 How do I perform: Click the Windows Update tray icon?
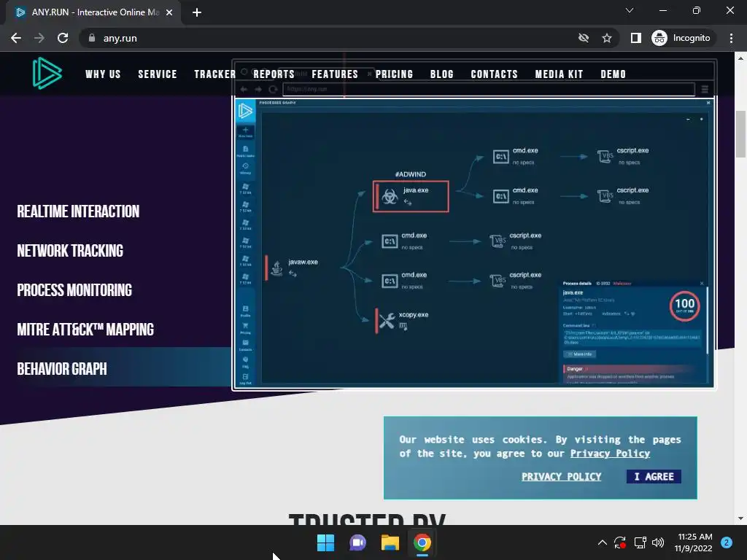pos(620,542)
